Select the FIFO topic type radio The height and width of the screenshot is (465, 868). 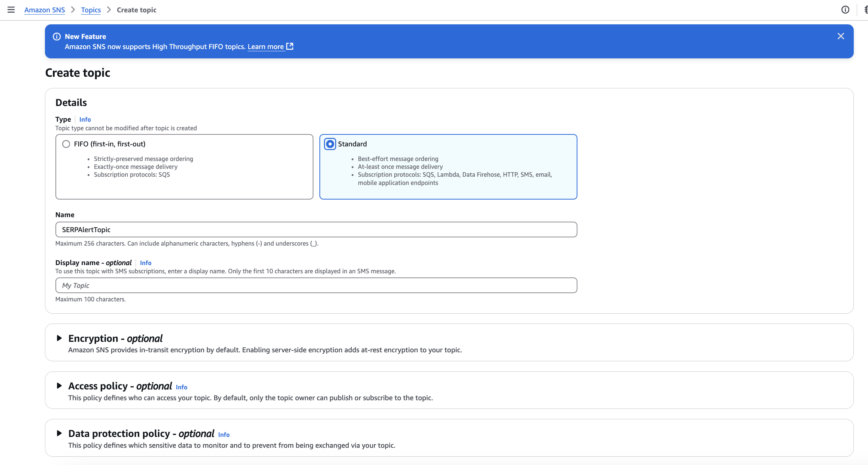pyautogui.click(x=66, y=144)
